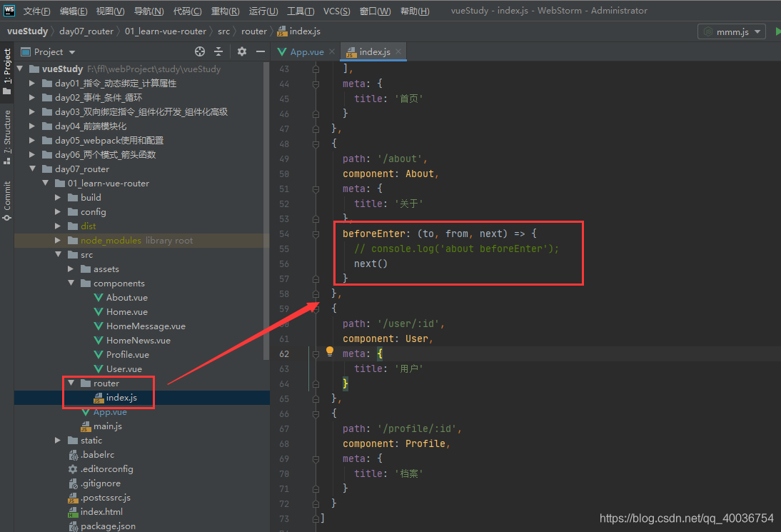781x532 pixels.
Task: Click the yellow lightbulb intention icon
Action: pyautogui.click(x=330, y=351)
